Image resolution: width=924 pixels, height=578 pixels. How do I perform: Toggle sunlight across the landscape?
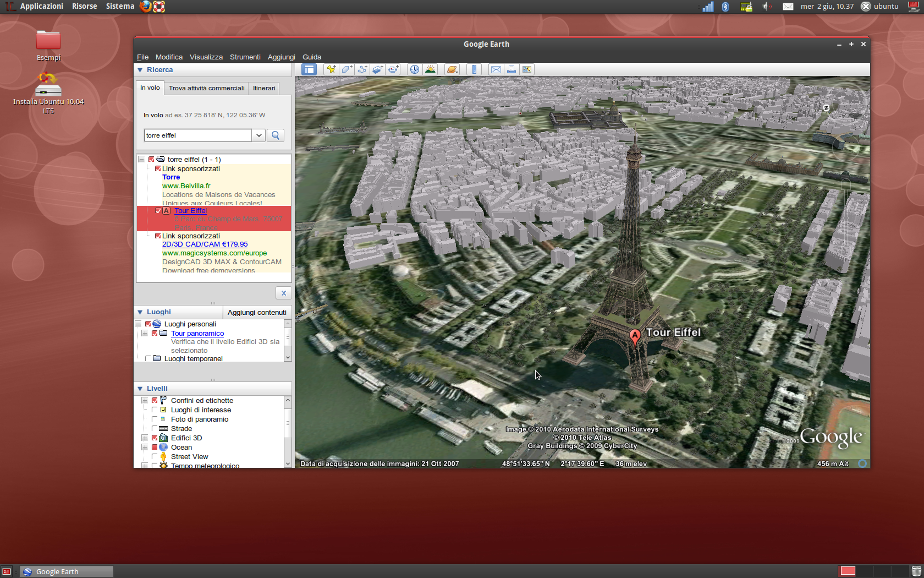430,69
